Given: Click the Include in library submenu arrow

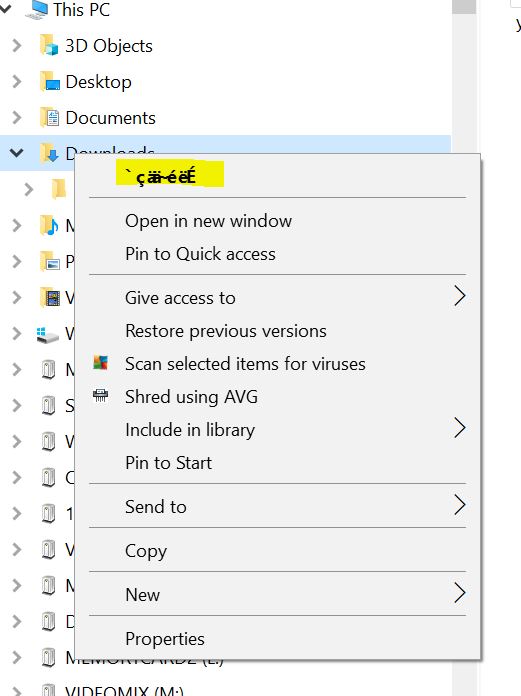Looking at the screenshot, I should tap(460, 428).
